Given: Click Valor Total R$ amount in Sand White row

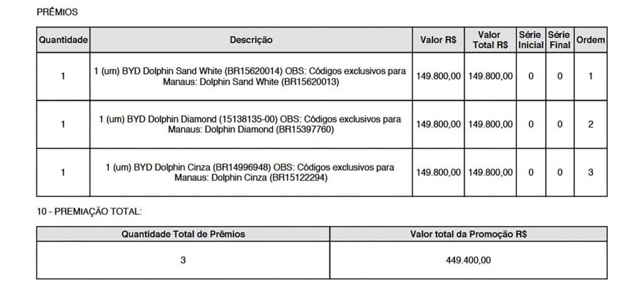Looking at the screenshot, I should 490,76.
